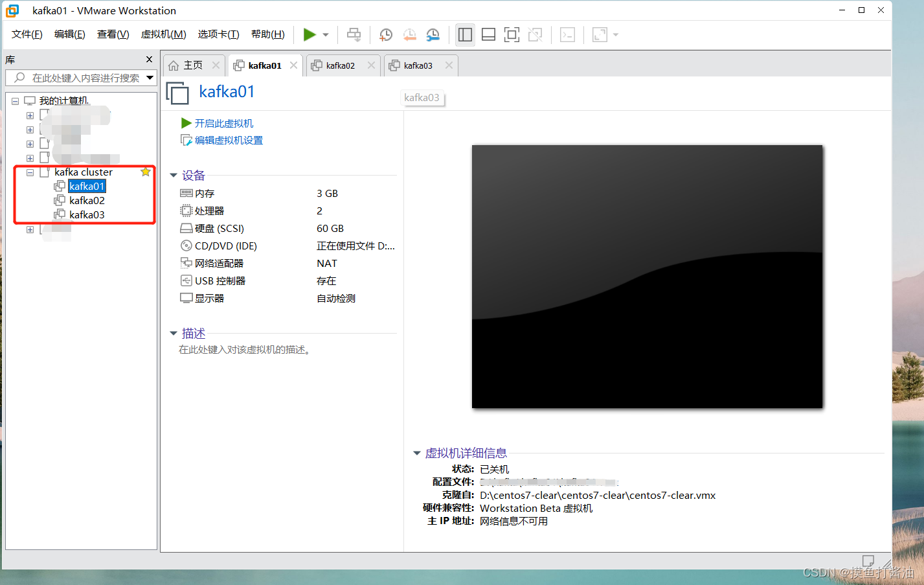
Task: Collapse the 描述 section
Action: [174, 334]
